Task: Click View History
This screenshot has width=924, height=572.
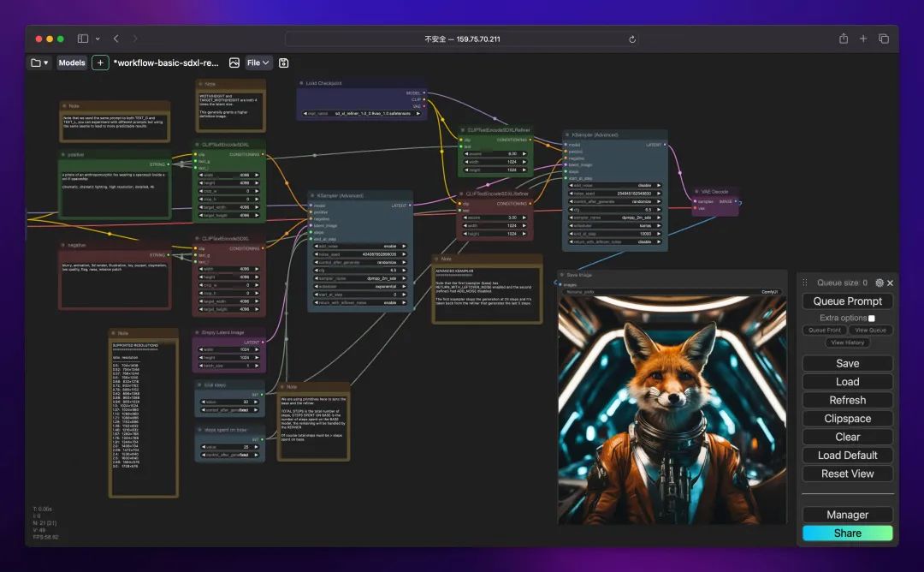Action: (847, 343)
